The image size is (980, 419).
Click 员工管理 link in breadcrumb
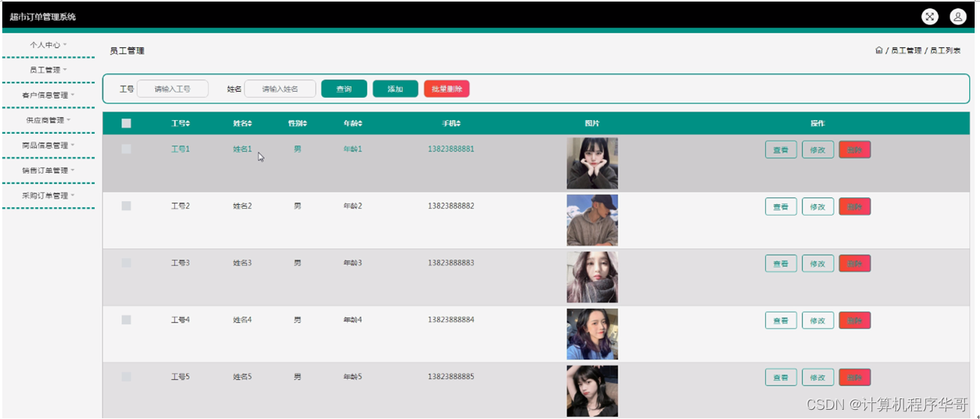pos(907,50)
